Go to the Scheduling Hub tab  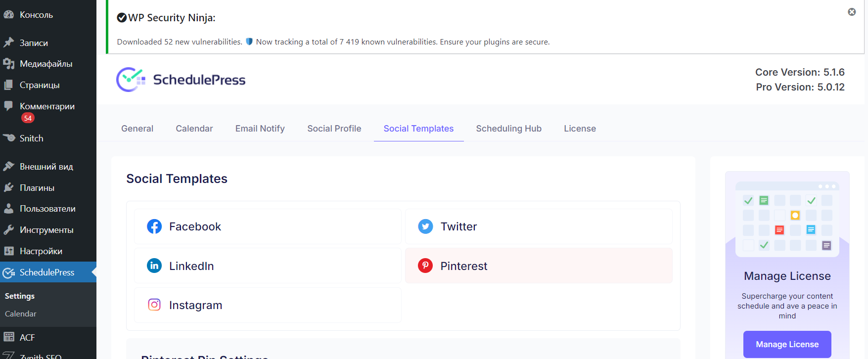pyautogui.click(x=508, y=129)
